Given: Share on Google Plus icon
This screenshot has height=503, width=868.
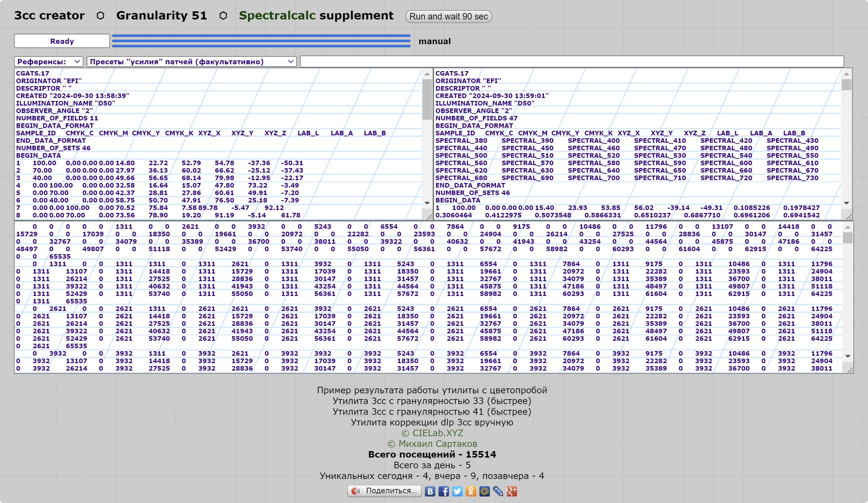Looking at the screenshot, I should [512, 491].
